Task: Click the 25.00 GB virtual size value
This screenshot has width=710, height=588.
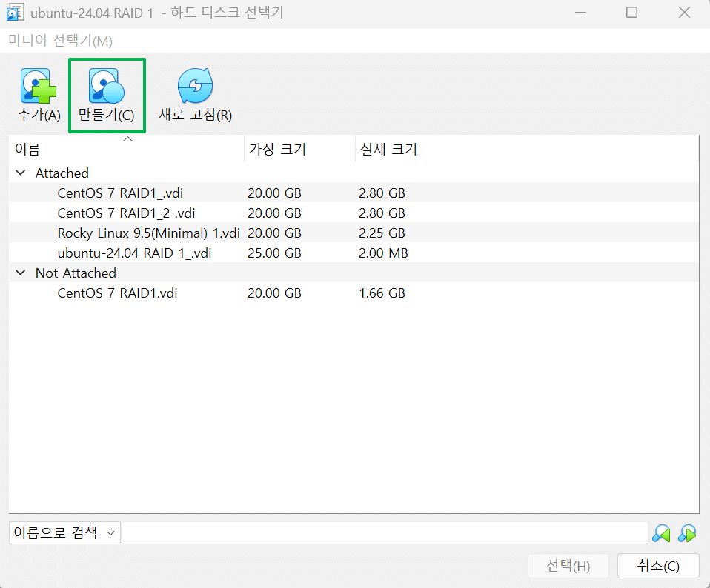Action: pyautogui.click(x=274, y=253)
